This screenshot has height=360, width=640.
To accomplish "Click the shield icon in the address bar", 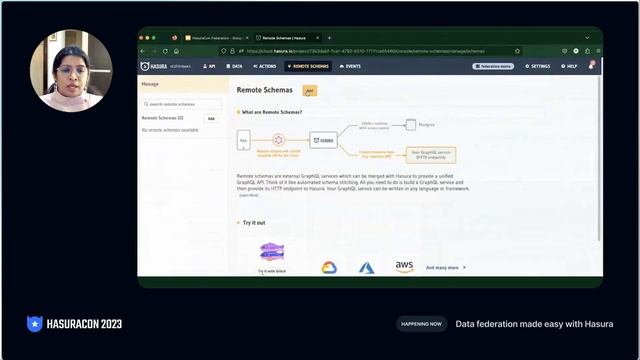I will (x=223, y=51).
